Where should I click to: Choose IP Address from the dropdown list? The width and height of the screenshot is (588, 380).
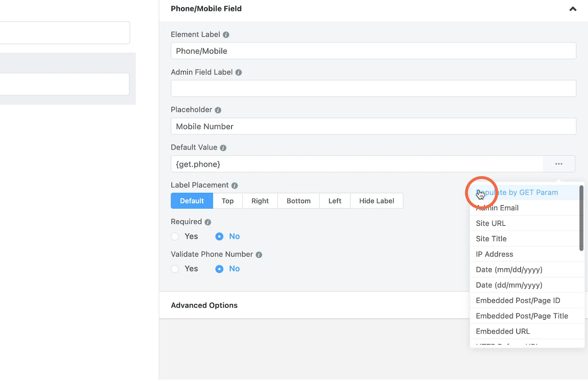(x=494, y=254)
